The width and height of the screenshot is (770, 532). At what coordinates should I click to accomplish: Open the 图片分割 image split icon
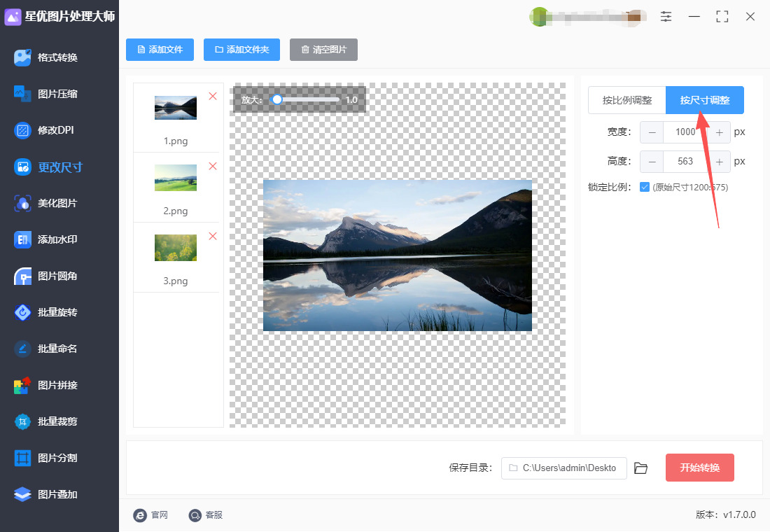[22, 458]
